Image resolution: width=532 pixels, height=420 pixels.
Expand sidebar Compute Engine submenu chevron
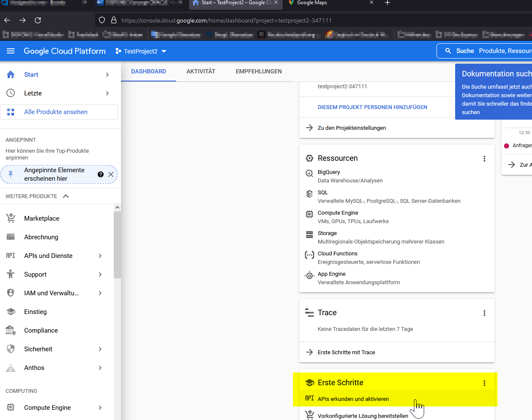100,408
